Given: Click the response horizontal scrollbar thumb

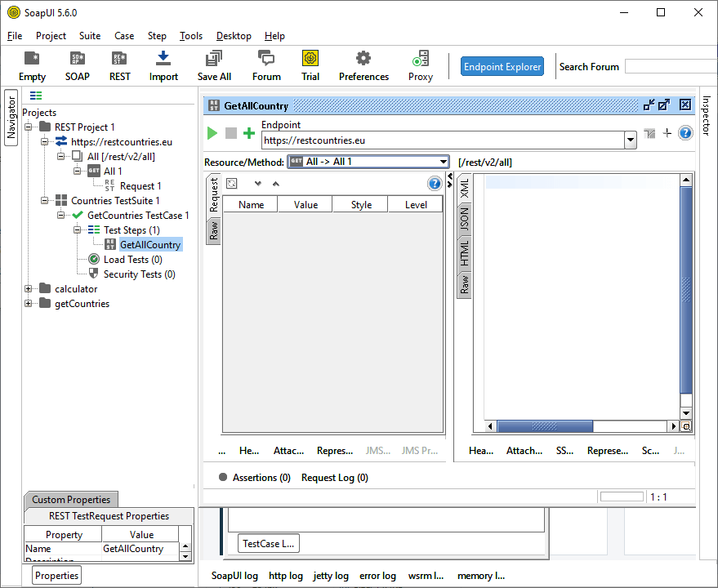Looking at the screenshot, I should pyautogui.click(x=545, y=426).
